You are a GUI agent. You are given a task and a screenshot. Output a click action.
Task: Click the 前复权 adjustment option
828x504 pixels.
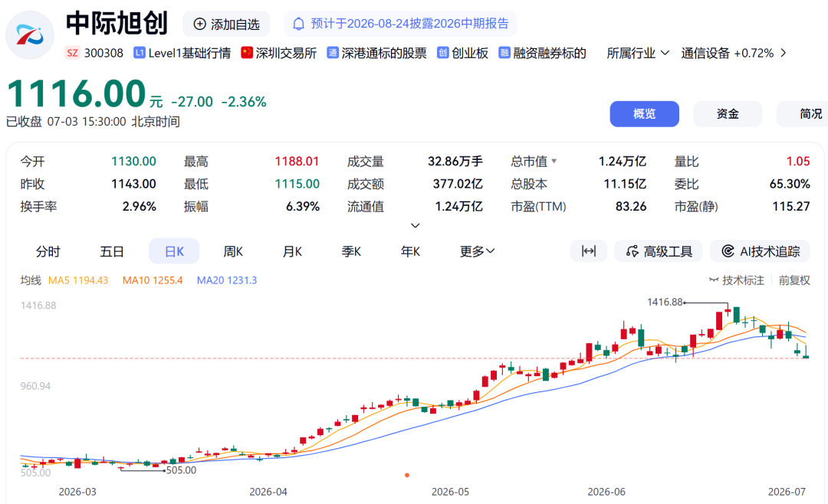[794, 280]
